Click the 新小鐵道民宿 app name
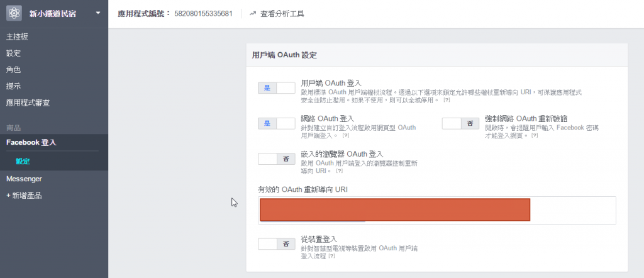This screenshot has height=278, width=644. (x=53, y=14)
